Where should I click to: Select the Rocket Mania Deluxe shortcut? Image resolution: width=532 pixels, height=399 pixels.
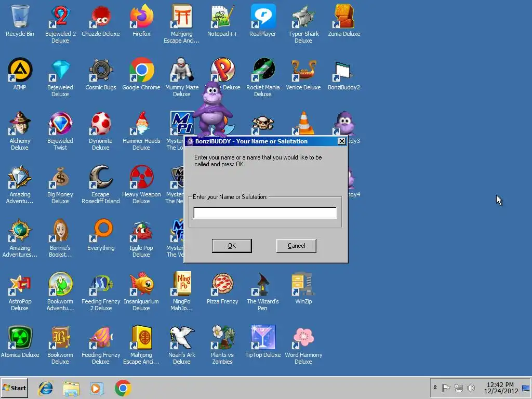point(262,77)
